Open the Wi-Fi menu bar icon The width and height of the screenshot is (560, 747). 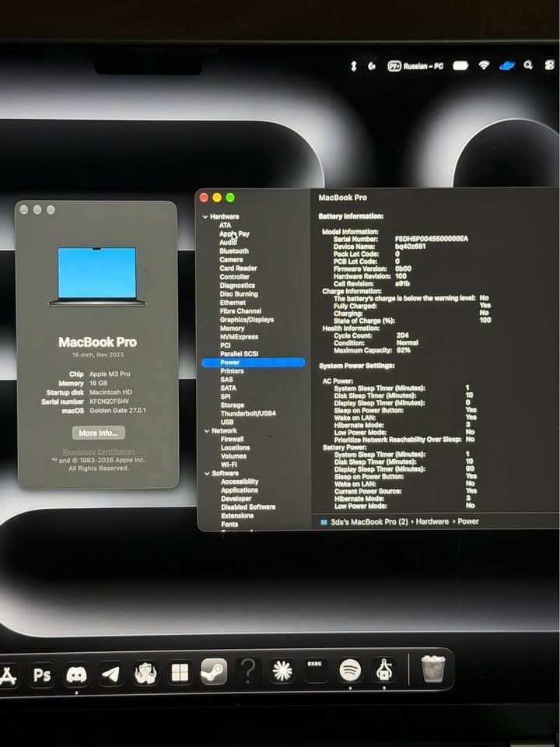(484, 65)
